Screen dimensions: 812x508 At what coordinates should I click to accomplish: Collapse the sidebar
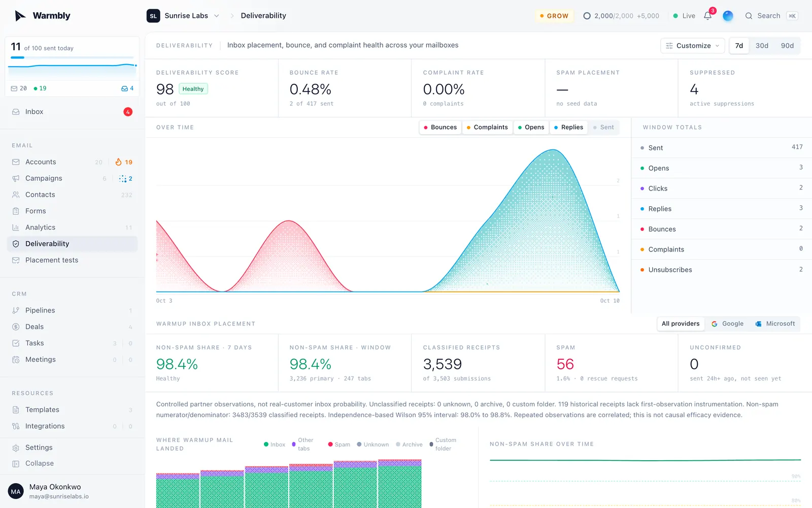72,463
